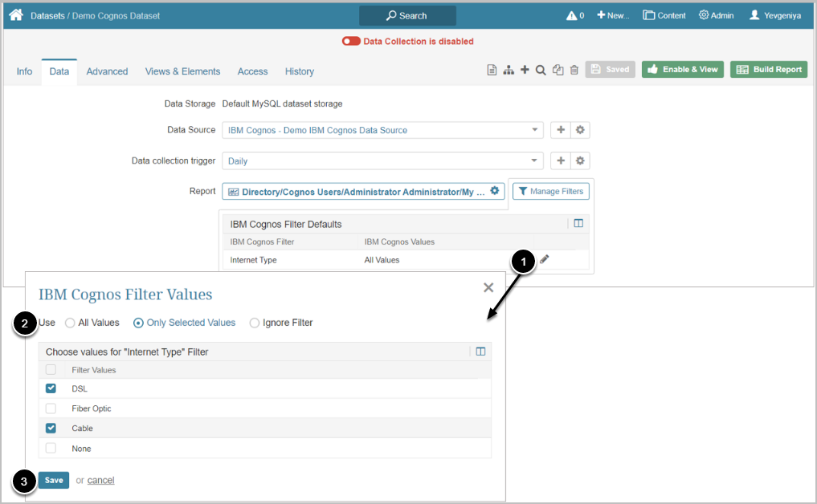Screen dimensions: 817x504
Task: Click the home icon in the header
Action: click(16, 15)
